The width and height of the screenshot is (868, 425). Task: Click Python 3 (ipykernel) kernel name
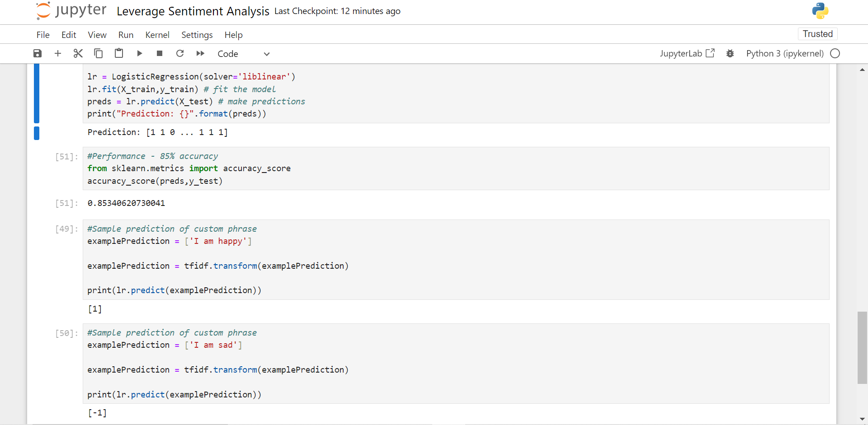pos(785,54)
